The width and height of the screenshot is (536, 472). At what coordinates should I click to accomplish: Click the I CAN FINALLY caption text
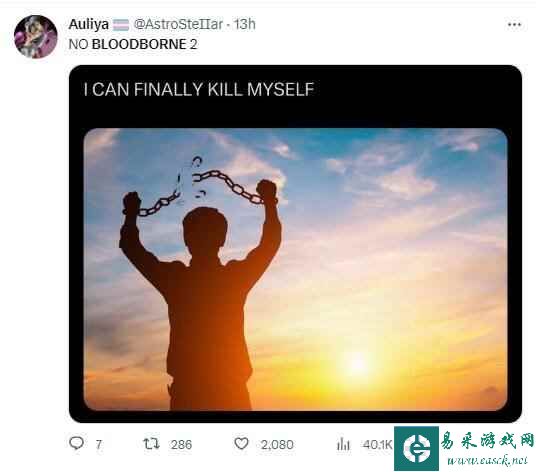tap(199, 90)
